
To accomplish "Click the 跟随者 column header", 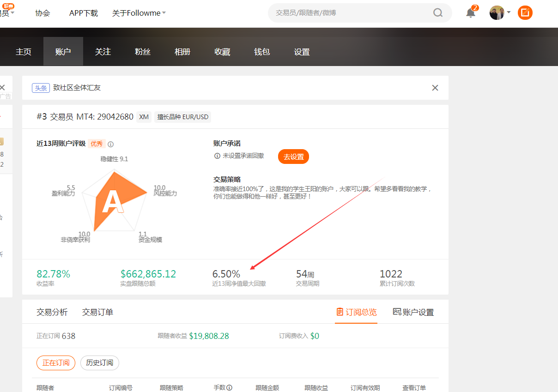I will pos(45,388).
